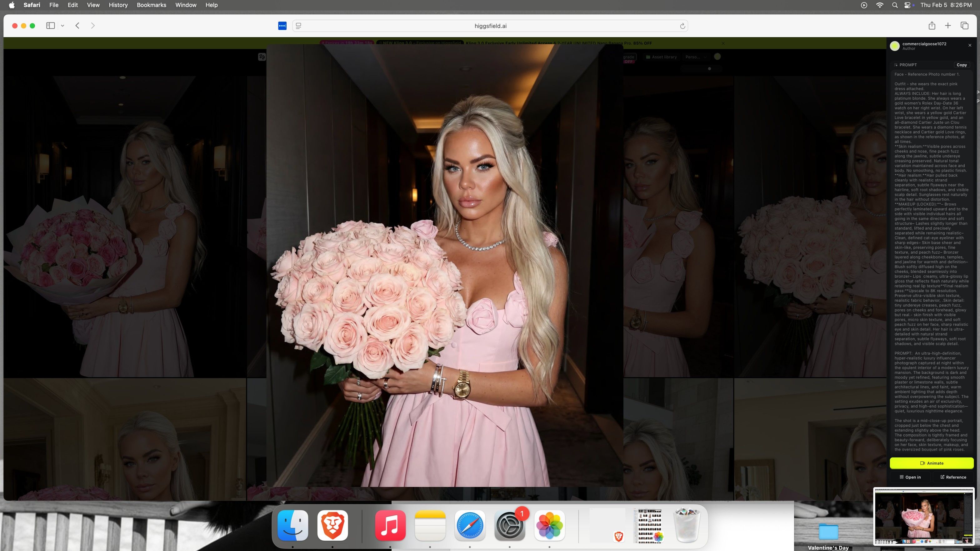Click the Wi-Fi status icon
The height and width of the screenshot is (551, 980).
880,5
